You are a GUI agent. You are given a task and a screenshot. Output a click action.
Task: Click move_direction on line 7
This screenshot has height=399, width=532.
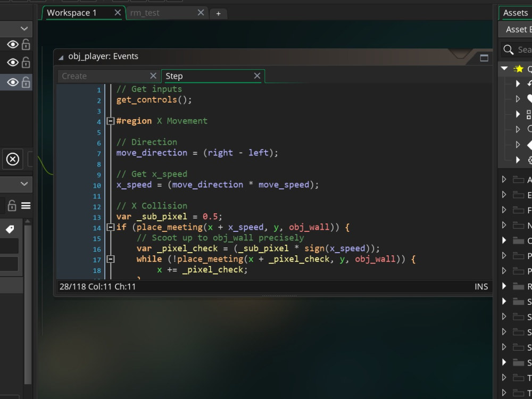tap(152, 153)
